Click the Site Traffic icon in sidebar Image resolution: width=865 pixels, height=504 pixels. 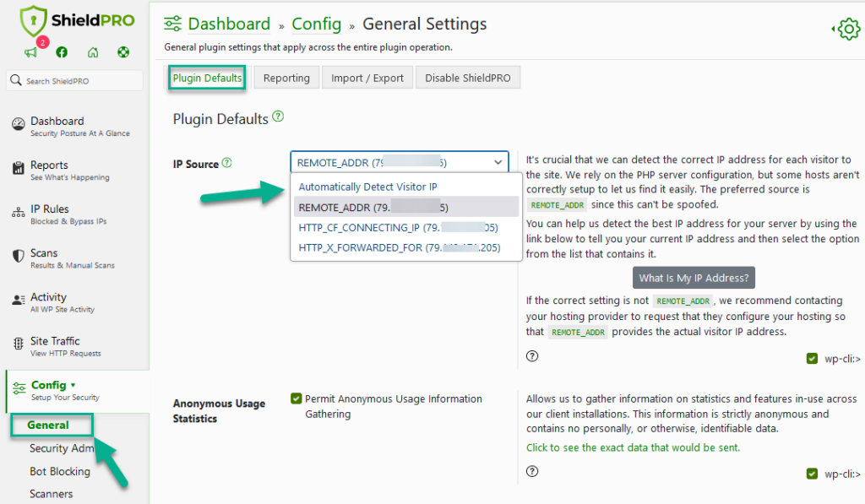click(19, 344)
